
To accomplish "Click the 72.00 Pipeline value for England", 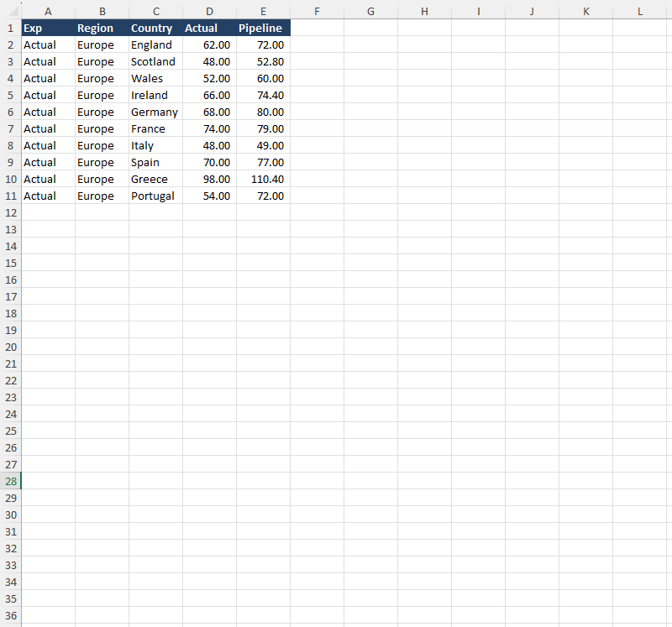I will tap(263, 45).
